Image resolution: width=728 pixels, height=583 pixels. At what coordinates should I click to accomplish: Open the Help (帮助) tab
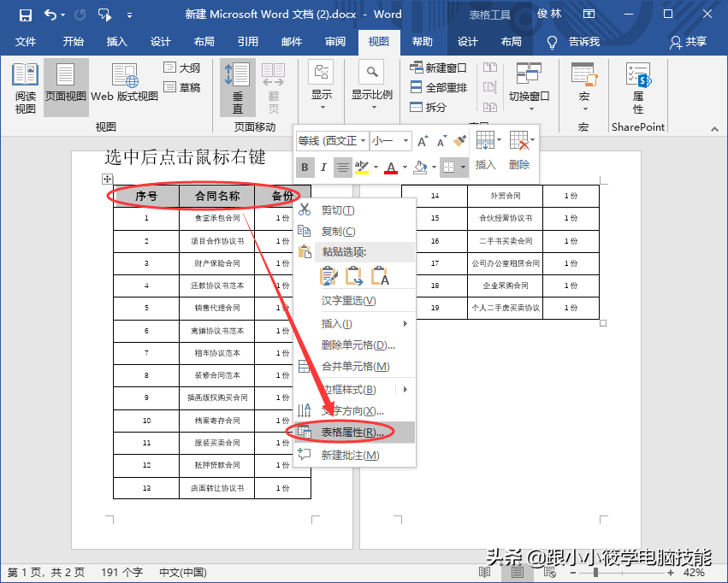pyautogui.click(x=423, y=42)
